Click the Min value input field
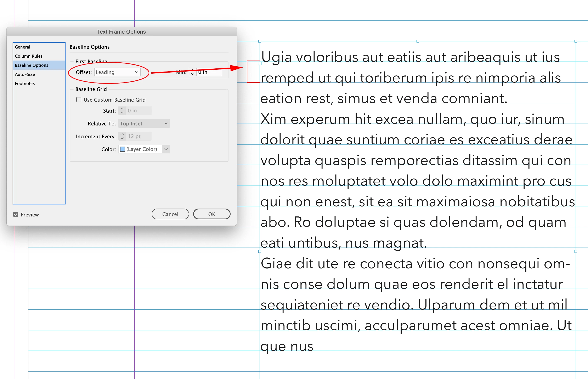 [x=209, y=72]
